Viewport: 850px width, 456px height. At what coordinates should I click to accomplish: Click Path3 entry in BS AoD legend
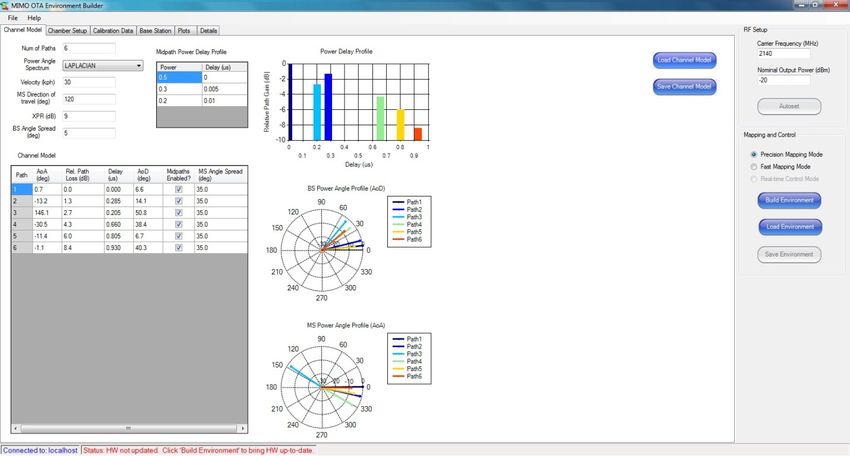click(x=407, y=217)
